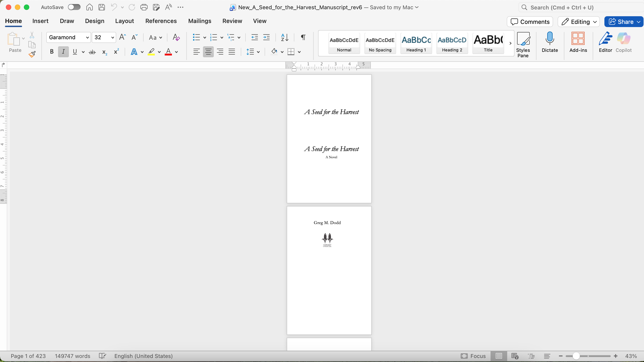Viewport: 644px width, 362px height.
Task: Switch to the References tab
Action: [x=161, y=21]
